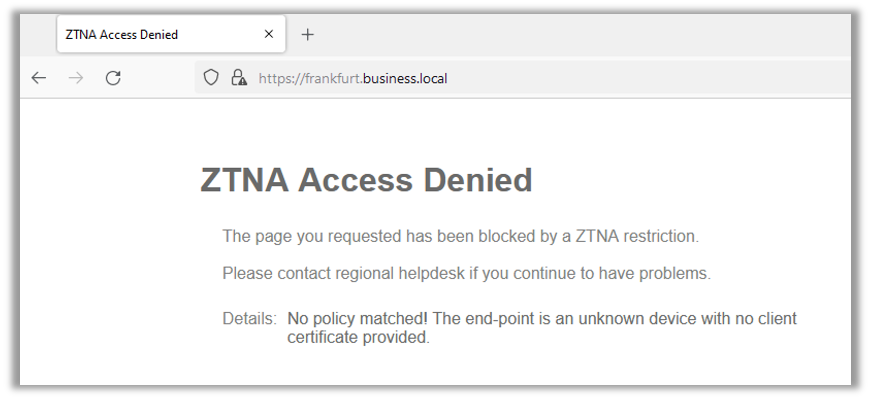Click the words 'ZTNA restriction' in the message
870x400 pixels.
click(636, 237)
